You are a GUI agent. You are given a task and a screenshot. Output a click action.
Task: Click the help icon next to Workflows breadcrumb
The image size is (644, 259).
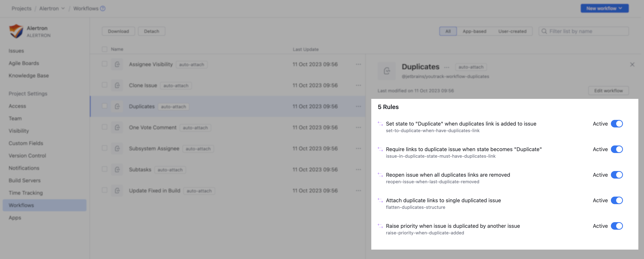(102, 8)
